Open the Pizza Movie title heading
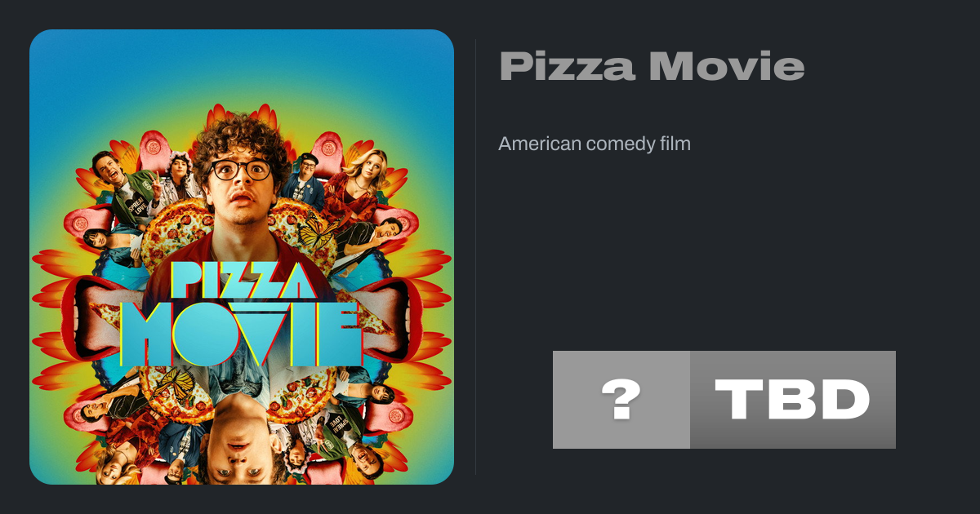This screenshot has width=980, height=514. (652, 66)
